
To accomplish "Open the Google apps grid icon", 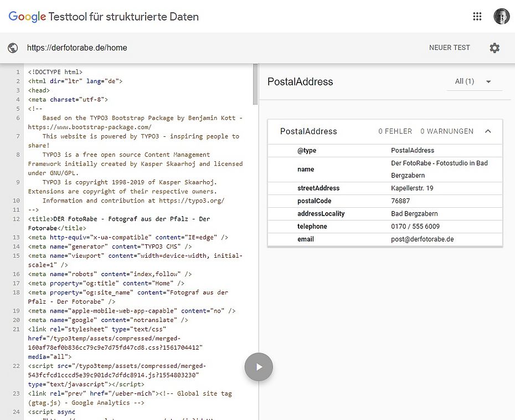I will 477,17.
